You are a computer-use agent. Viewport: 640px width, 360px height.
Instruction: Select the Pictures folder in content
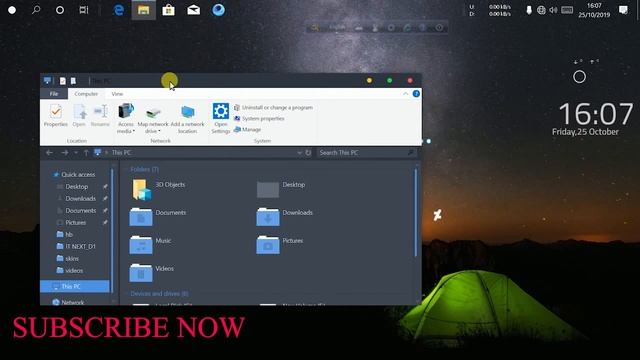point(280,245)
